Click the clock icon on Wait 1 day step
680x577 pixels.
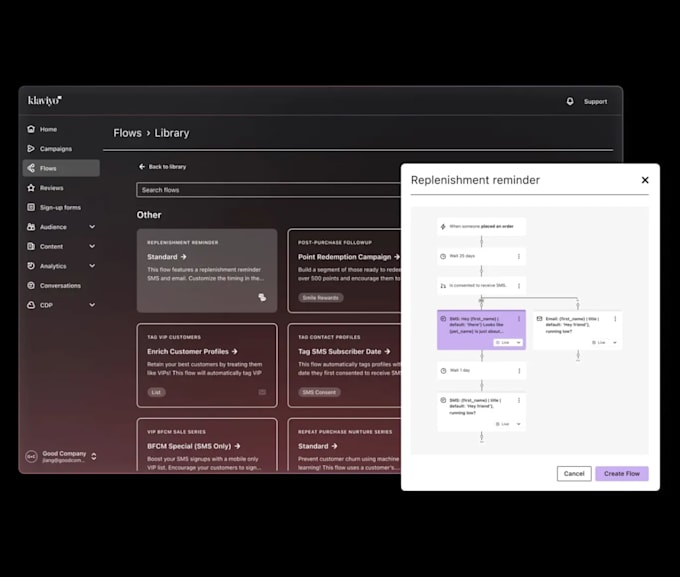(x=443, y=370)
